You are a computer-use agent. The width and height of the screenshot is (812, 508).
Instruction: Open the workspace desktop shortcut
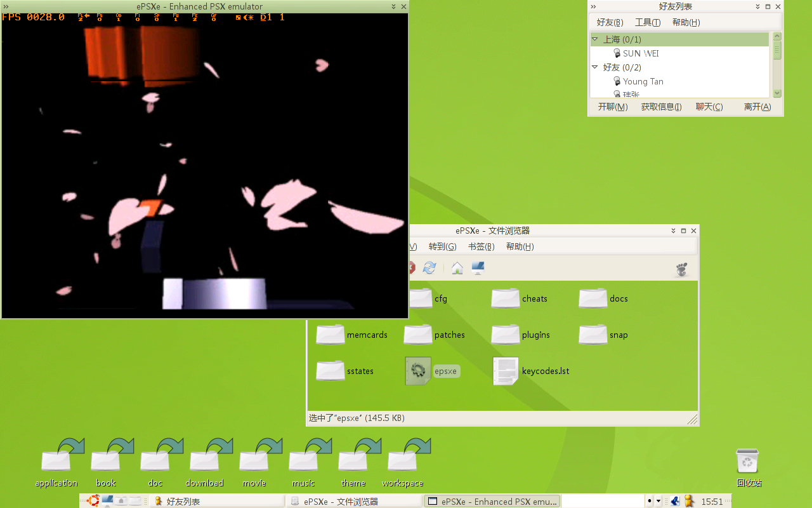[403, 461]
